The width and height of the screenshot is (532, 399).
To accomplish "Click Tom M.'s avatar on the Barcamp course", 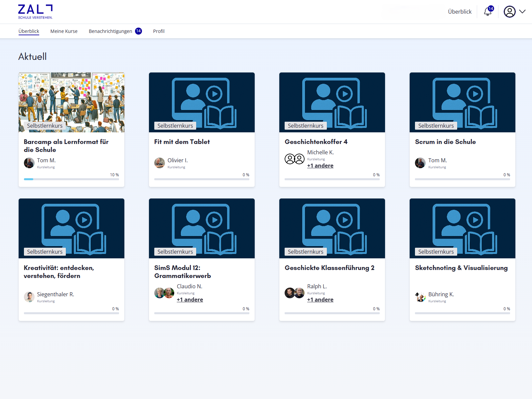I will tap(29, 163).
